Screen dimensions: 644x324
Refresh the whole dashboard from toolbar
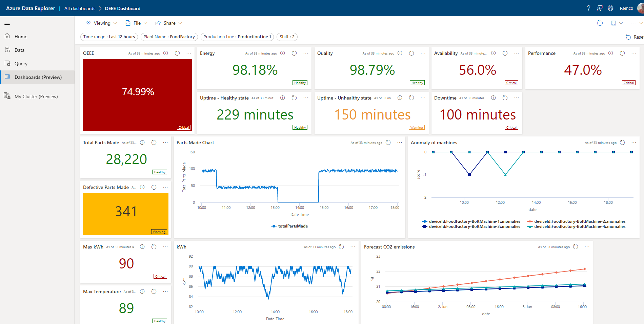click(x=600, y=23)
